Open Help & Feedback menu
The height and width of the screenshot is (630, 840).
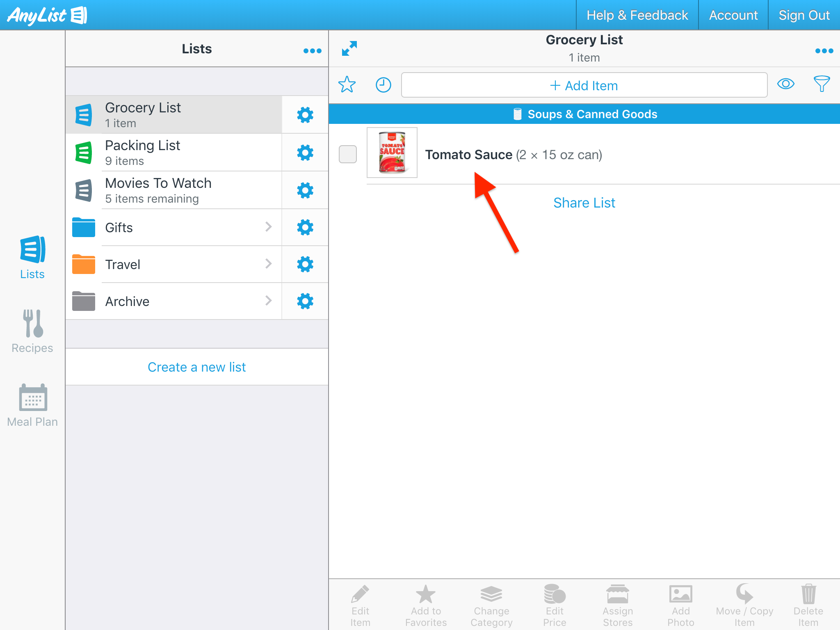(x=637, y=15)
